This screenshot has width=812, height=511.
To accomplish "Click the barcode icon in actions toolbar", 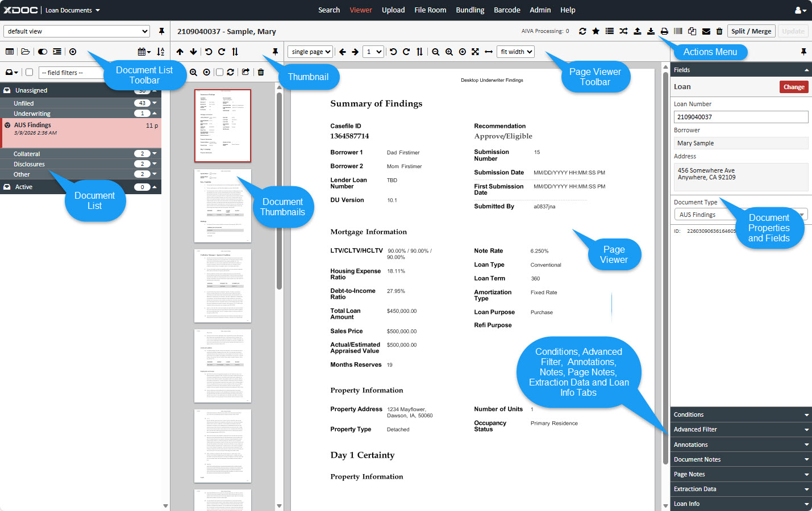I will coord(678,31).
